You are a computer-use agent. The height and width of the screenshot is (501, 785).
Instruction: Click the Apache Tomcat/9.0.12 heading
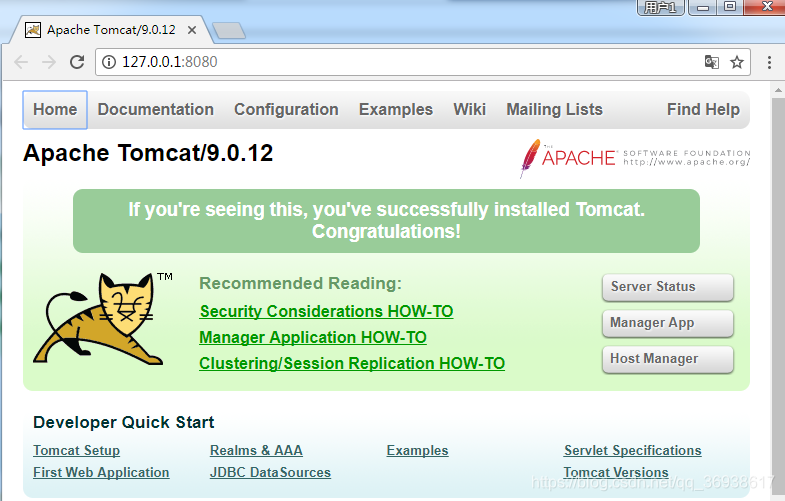tap(148, 153)
